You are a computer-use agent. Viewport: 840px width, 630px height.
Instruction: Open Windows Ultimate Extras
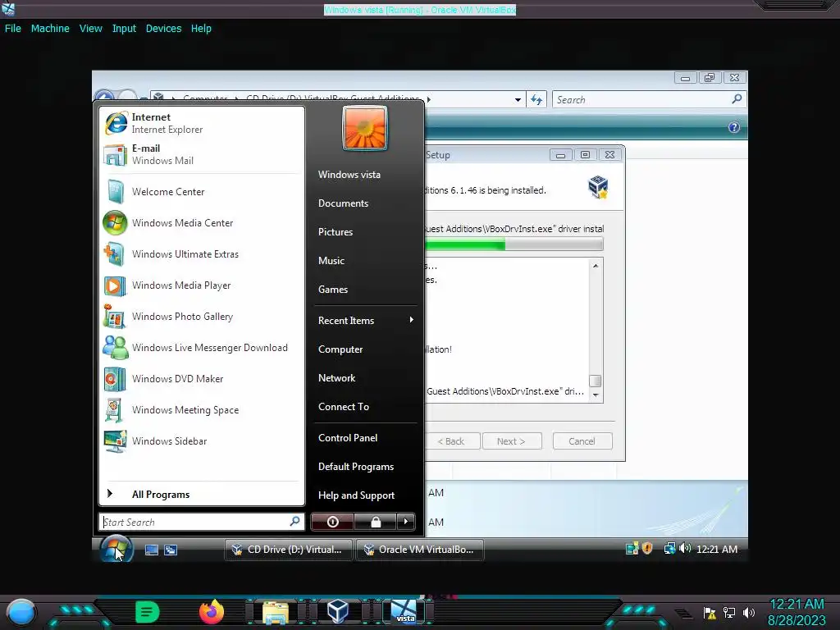coord(202,254)
